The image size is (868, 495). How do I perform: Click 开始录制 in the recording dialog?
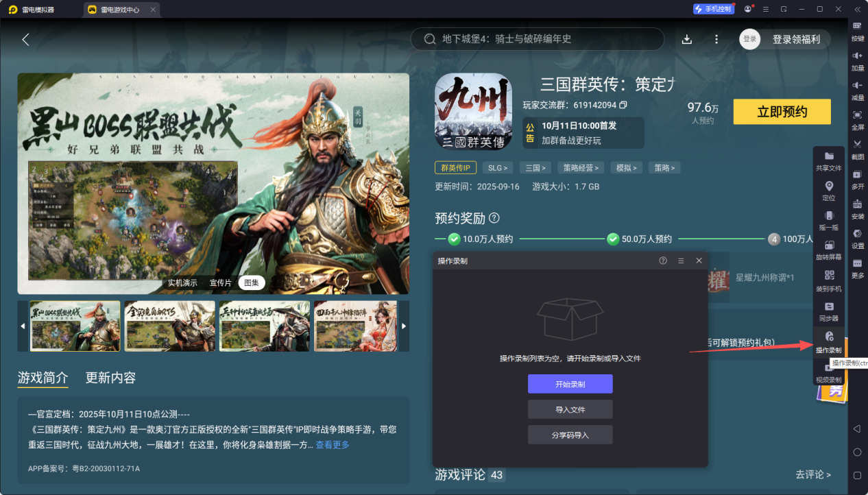point(570,384)
